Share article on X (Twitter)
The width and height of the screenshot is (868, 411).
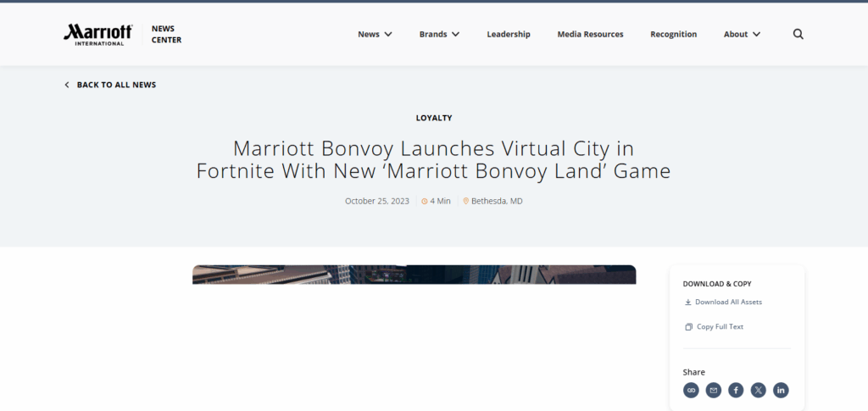pos(759,390)
